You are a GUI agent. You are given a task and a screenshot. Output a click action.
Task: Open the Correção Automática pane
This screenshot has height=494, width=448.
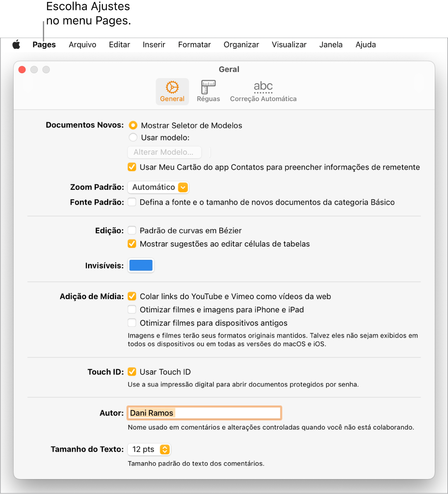(x=263, y=91)
